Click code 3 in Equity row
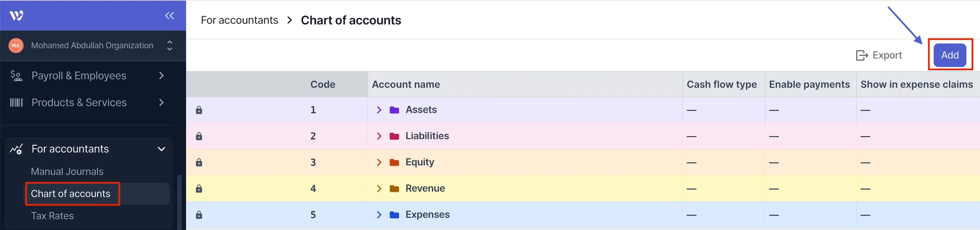Image resolution: width=980 pixels, height=230 pixels. click(x=313, y=162)
